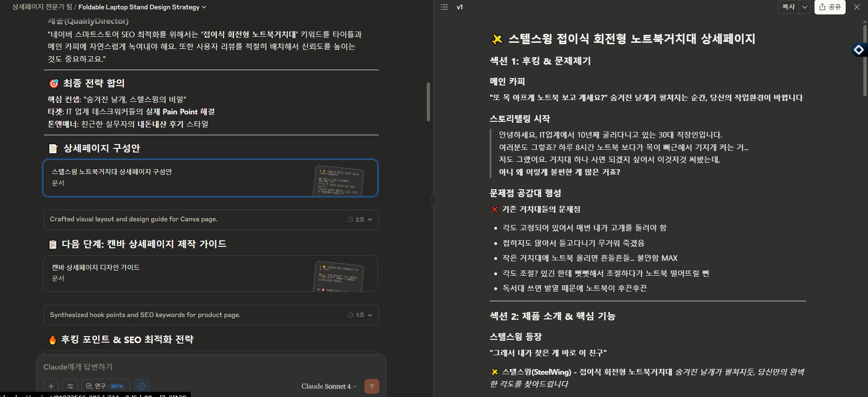Screen dimensions: 868x397
Task: Open the artifact outline list icon
Action: coord(444,7)
